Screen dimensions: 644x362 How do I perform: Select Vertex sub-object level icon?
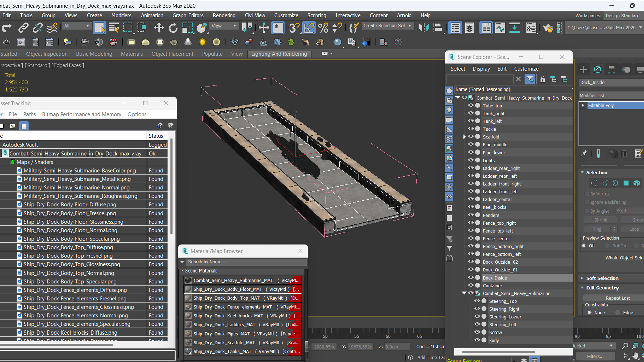(594, 183)
